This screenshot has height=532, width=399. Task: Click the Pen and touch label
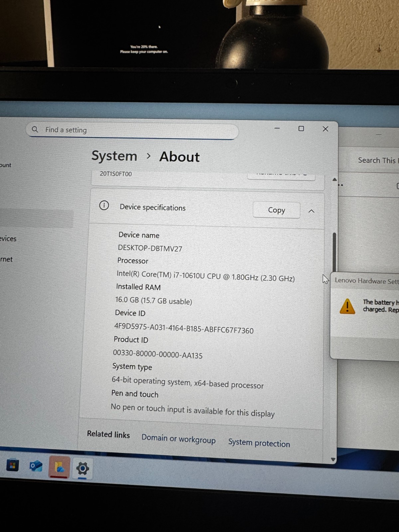point(135,394)
